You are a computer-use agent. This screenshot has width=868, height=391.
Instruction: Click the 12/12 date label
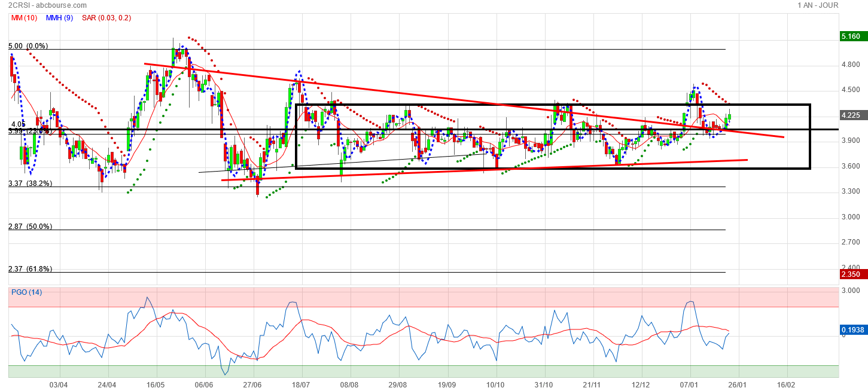(x=641, y=385)
